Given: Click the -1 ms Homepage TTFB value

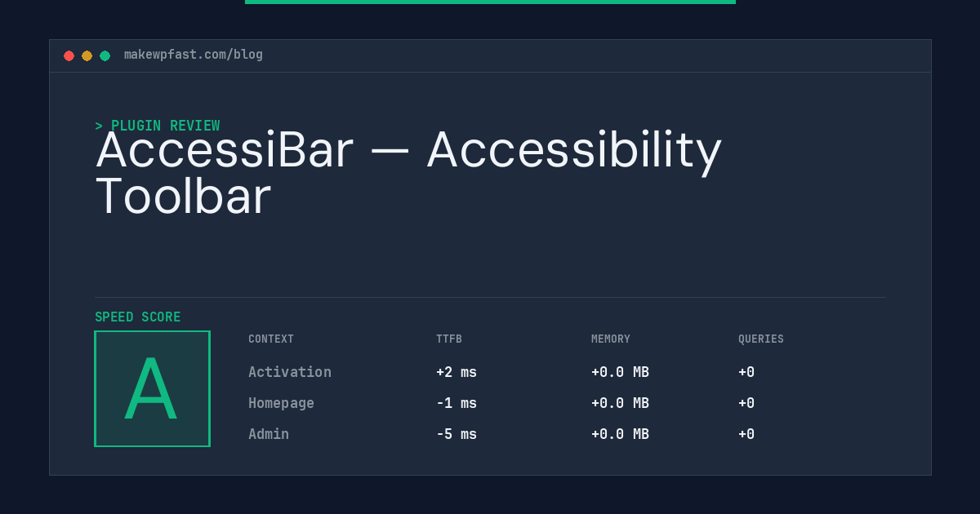Looking at the screenshot, I should coord(457,403).
